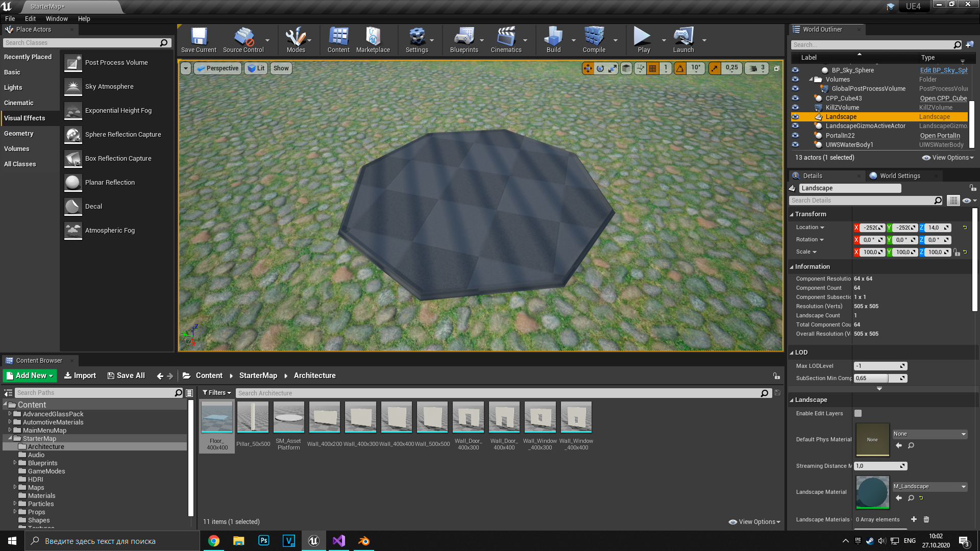Toggle visibility of CPP_Cube43 in the outliner

click(x=795, y=98)
